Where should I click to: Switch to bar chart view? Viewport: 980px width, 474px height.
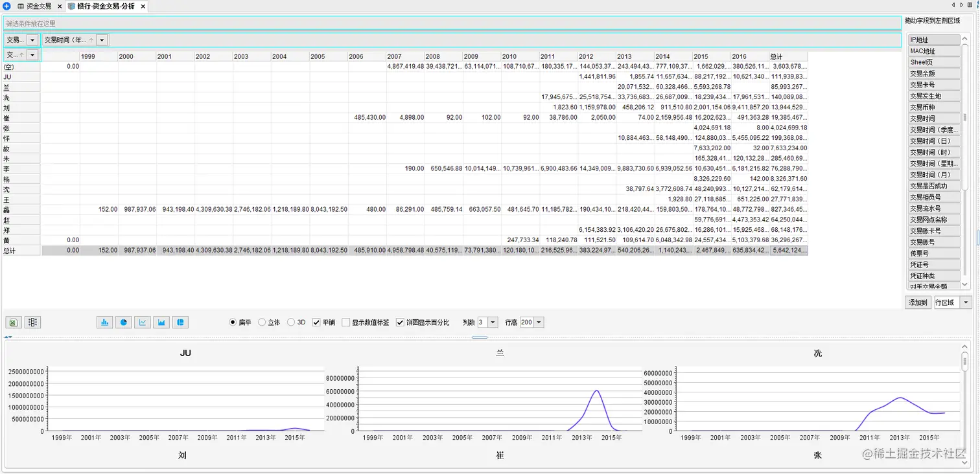(x=104, y=322)
